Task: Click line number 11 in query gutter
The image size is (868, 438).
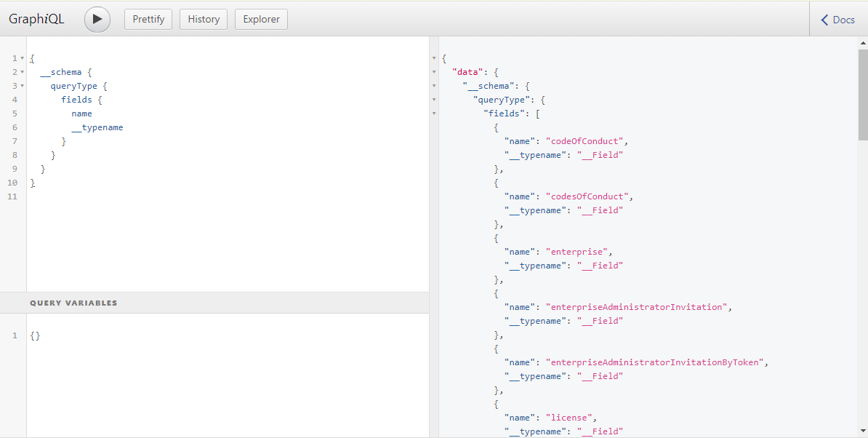Action: (12, 196)
